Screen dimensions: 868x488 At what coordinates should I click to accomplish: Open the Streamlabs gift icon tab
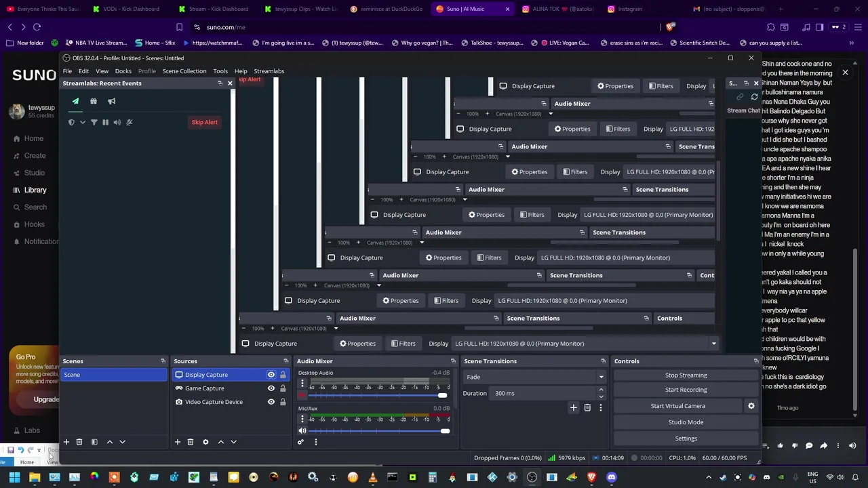(x=94, y=101)
